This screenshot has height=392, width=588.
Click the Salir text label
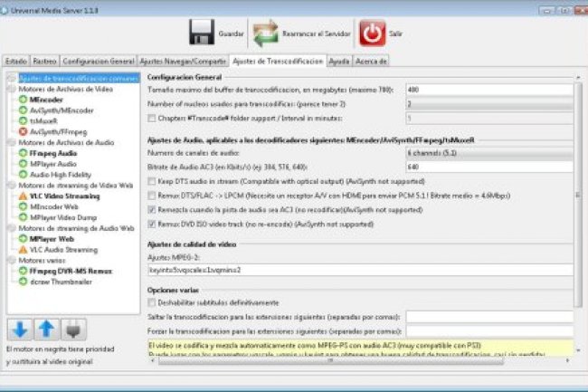[395, 33]
